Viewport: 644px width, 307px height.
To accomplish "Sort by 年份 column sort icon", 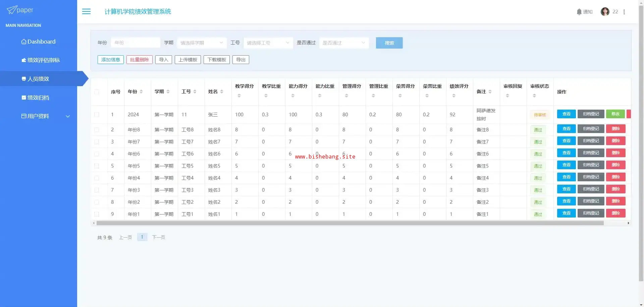I will 141,91.
